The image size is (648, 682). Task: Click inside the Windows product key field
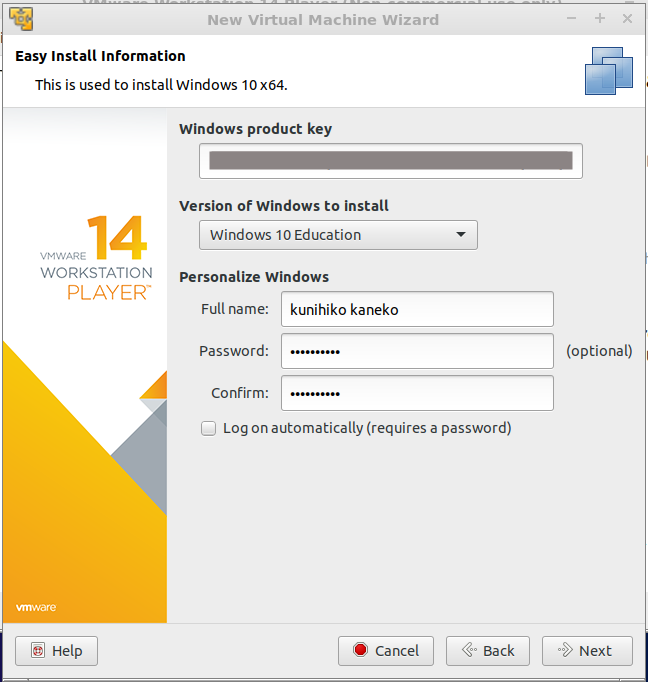point(391,161)
